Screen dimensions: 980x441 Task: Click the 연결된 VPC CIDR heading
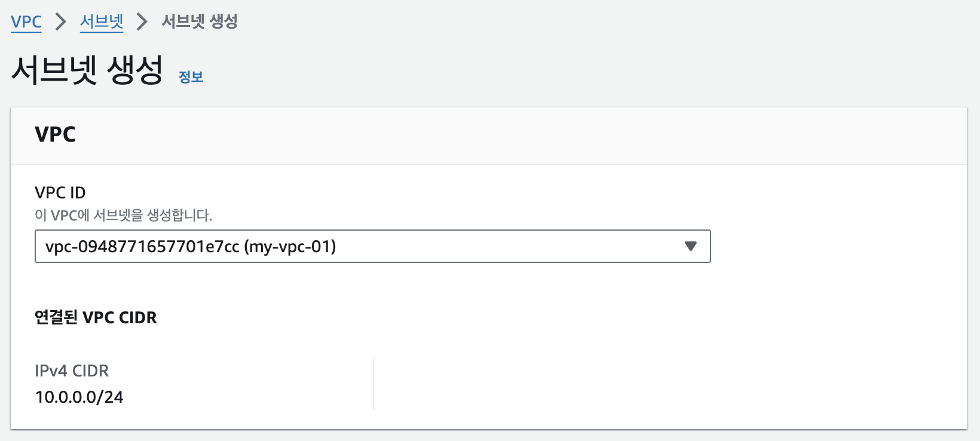click(96, 317)
